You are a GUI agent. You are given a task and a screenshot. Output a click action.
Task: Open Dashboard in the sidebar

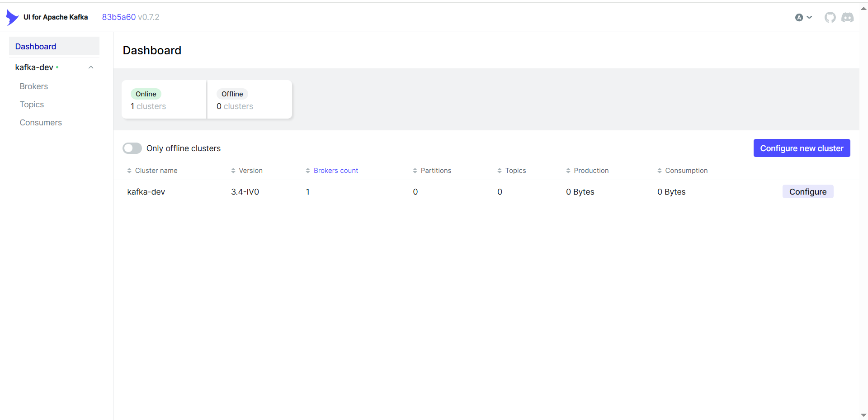54,46
